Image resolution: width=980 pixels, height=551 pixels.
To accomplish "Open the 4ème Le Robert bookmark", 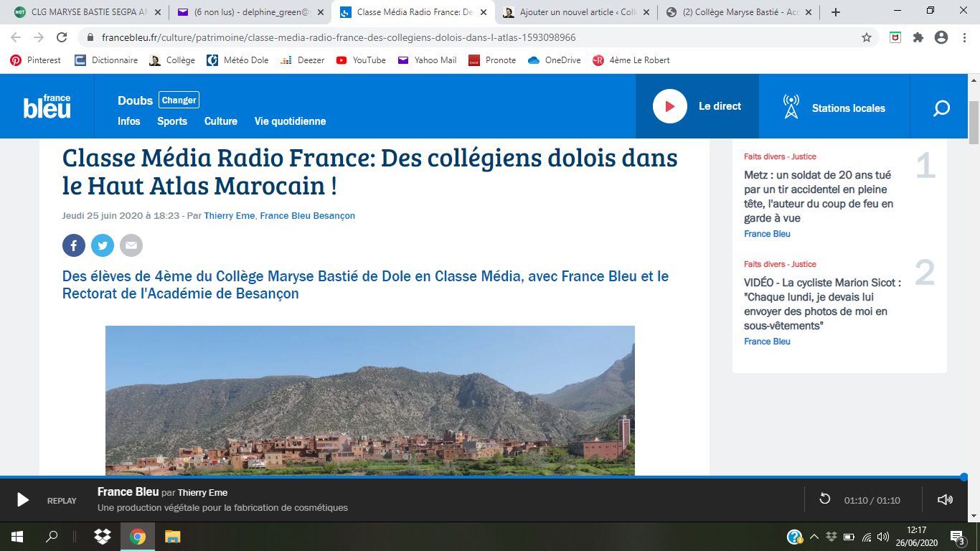I will 631,60.
